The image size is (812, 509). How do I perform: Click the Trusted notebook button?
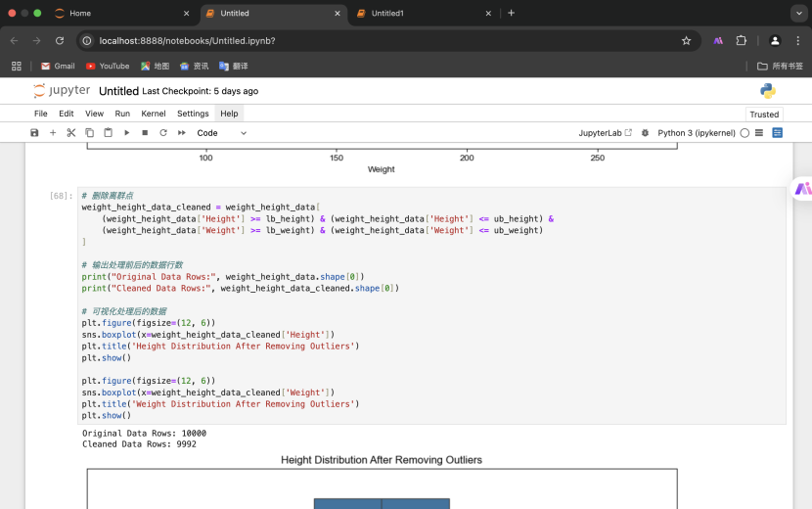tap(764, 114)
